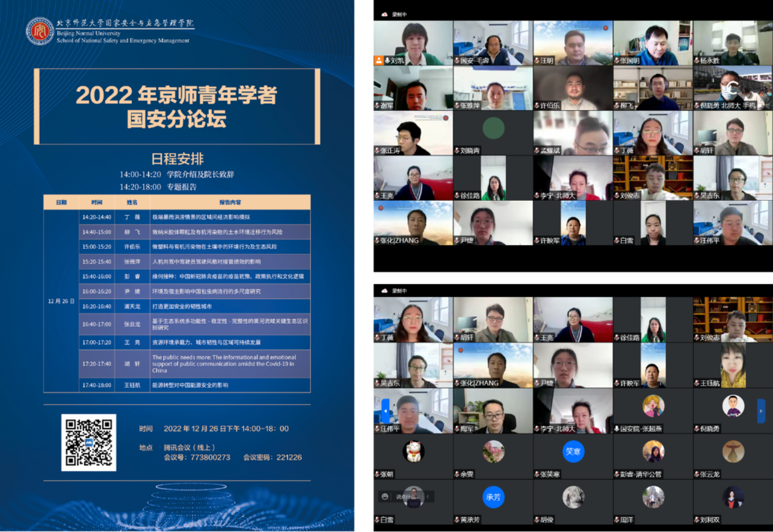
Task: Click the recording cloud icon above the lower gallery
Action: pyautogui.click(x=384, y=291)
